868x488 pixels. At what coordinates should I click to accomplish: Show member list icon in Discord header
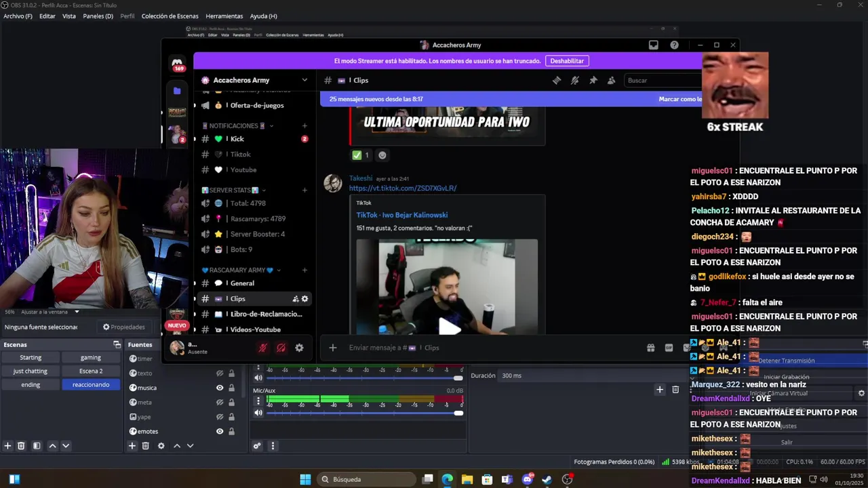tap(611, 80)
